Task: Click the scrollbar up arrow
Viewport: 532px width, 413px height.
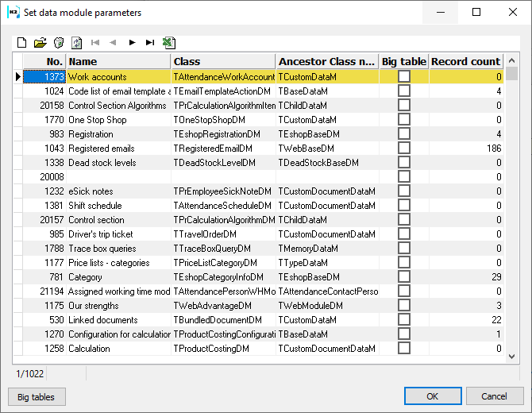Action: click(x=511, y=60)
